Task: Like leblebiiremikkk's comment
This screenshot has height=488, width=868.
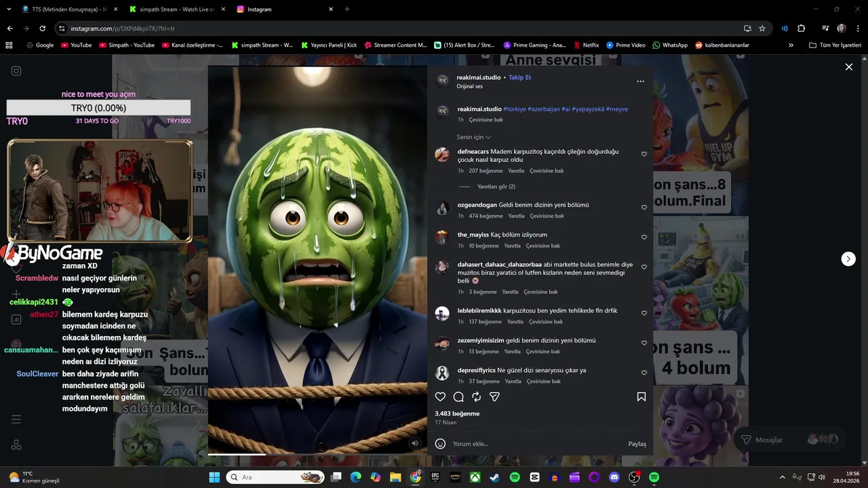Action: click(x=644, y=313)
